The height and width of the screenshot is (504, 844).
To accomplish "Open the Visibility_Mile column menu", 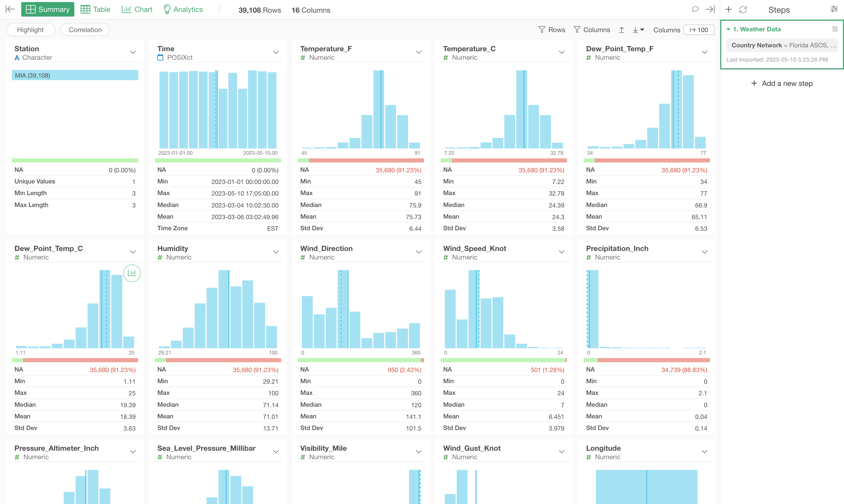I will (x=419, y=452).
